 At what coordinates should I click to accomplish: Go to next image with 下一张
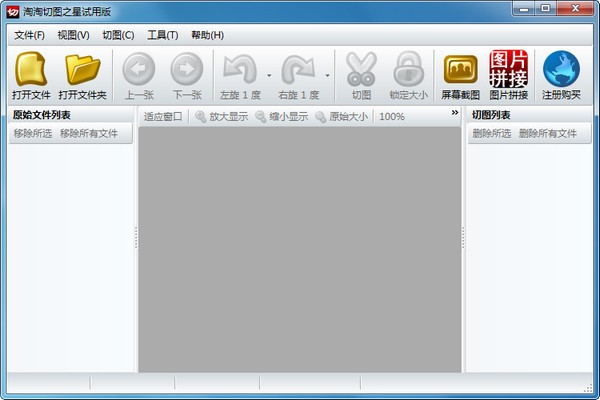(187, 76)
